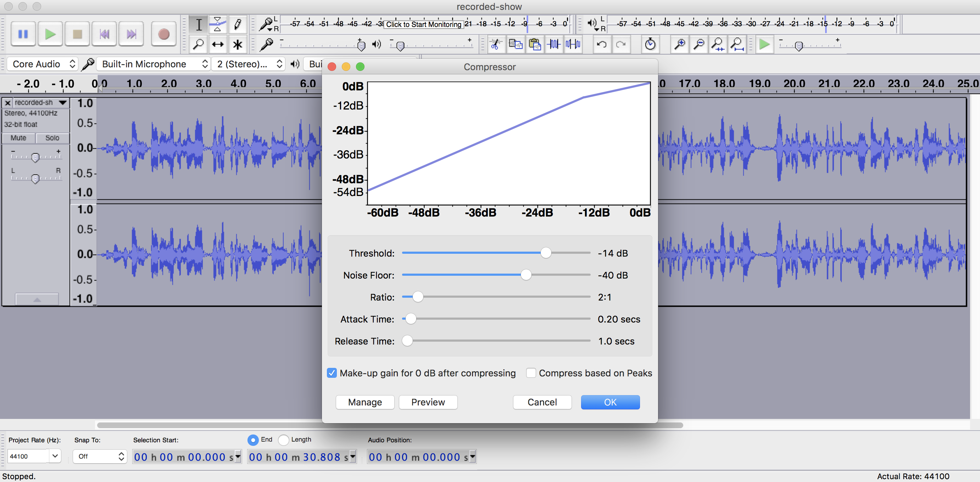The height and width of the screenshot is (482, 980).
Task: Adjust recording volume slider knob
Action: pos(361,46)
